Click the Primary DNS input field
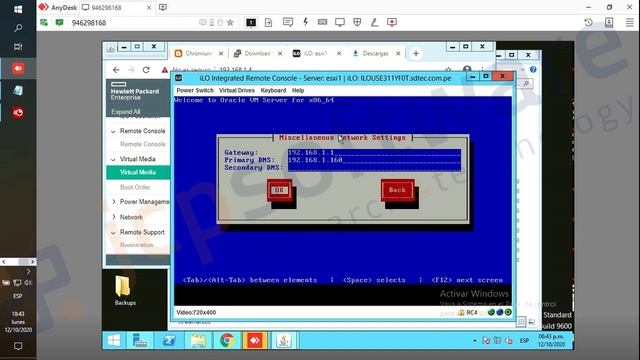This screenshot has width=640, height=360. (374, 160)
